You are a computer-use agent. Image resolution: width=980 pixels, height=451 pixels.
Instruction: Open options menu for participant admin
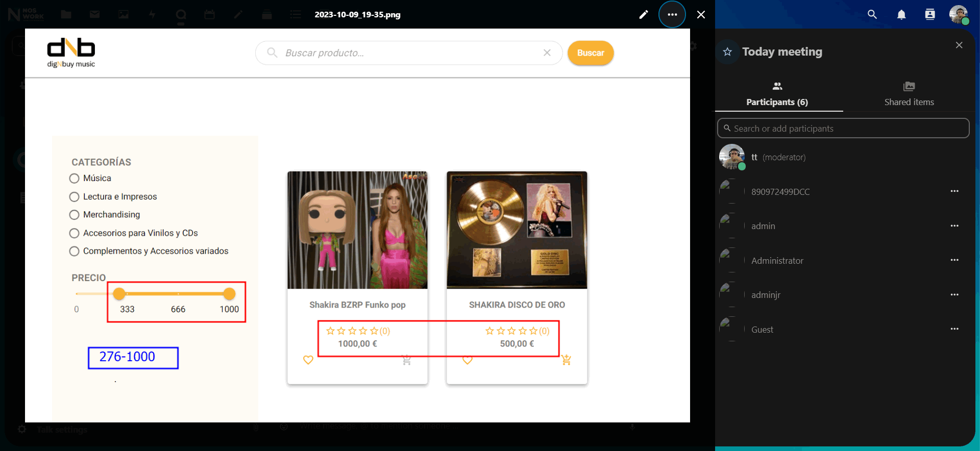click(954, 225)
